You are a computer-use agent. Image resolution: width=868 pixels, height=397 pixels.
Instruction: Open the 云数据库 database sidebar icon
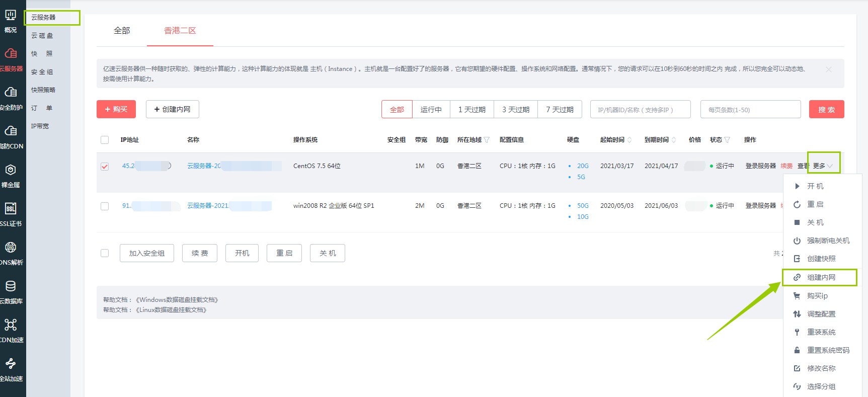pyautogui.click(x=11, y=286)
